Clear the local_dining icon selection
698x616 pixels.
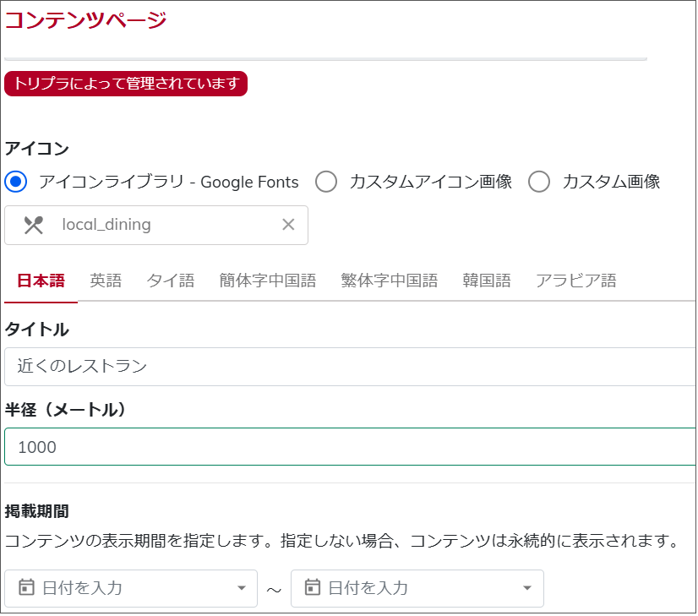pos(288,225)
